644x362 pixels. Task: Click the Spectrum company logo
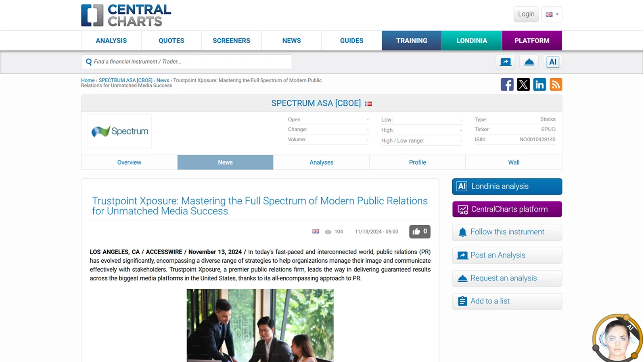(120, 131)
